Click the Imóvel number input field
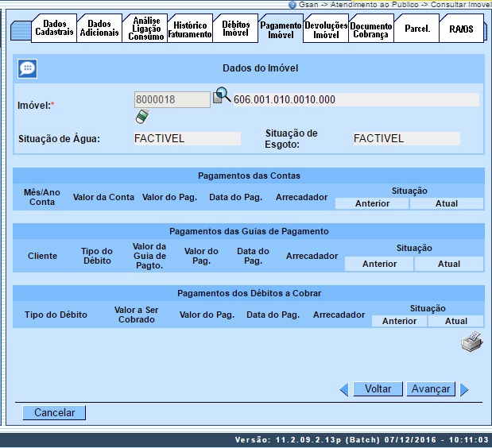This screenshot has width=492, height=448. [x=172, y=99]
